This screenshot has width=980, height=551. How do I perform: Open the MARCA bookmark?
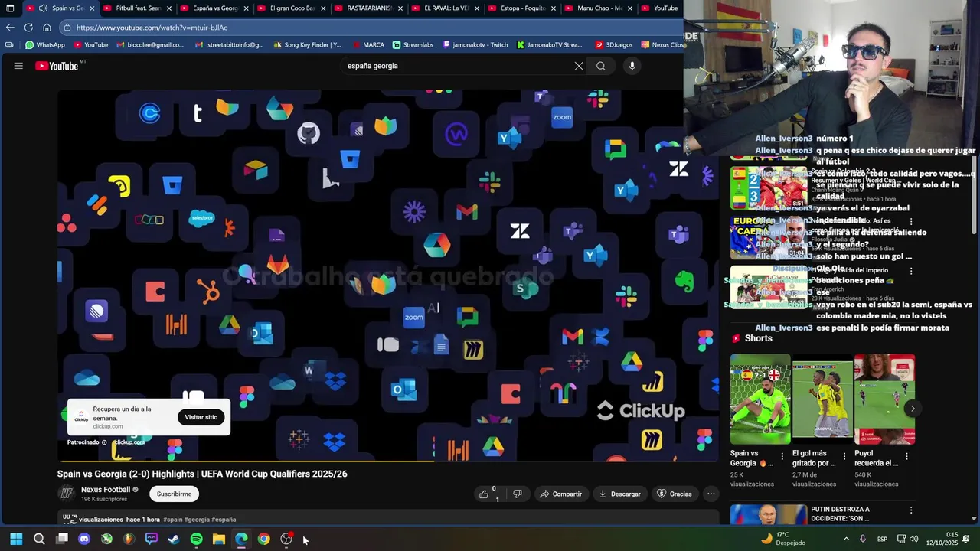point(367,45)
